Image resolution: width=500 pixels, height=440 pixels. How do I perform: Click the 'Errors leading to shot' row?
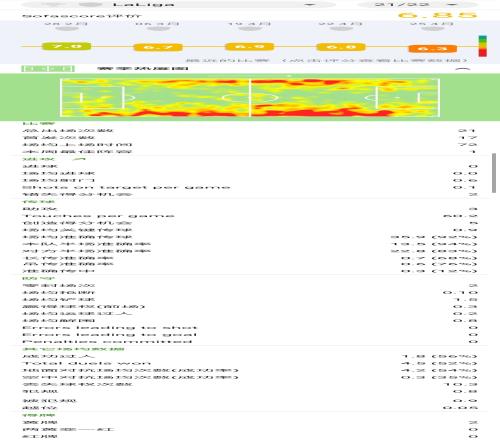250,328
